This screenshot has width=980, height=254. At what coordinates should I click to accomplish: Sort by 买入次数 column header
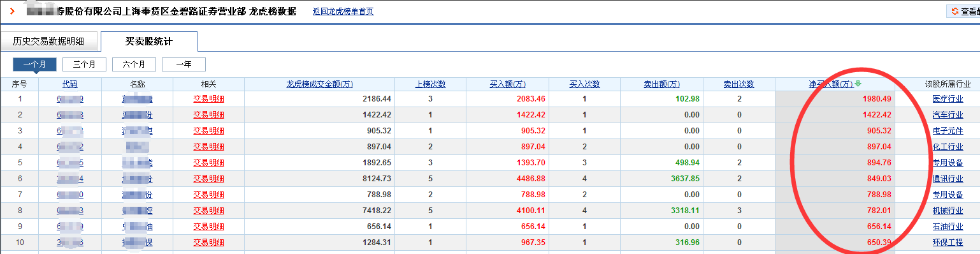[584, 84]
